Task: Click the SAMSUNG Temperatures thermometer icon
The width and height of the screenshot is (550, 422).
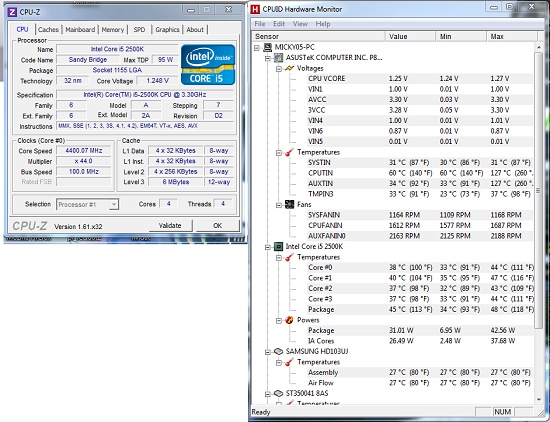Action: pos(289,362)
